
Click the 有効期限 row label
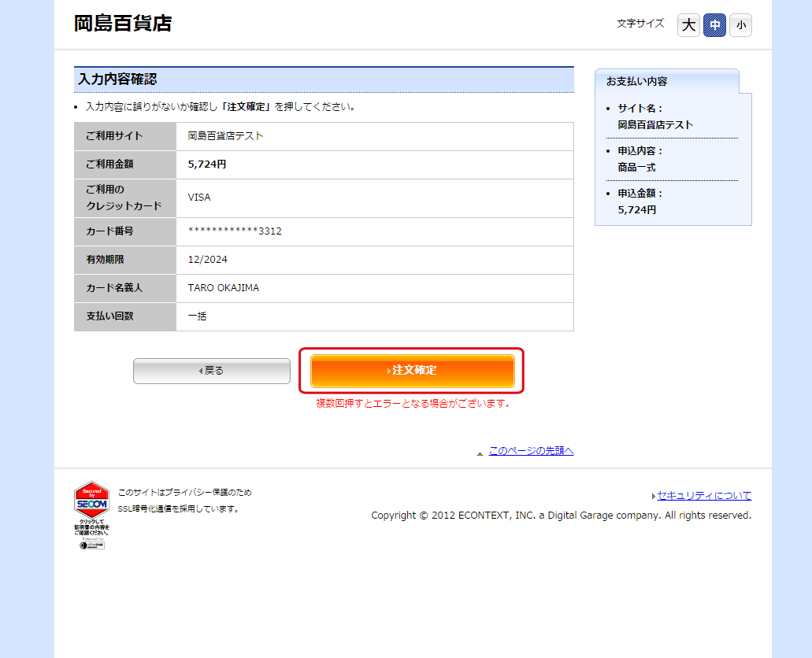point(105,260)
